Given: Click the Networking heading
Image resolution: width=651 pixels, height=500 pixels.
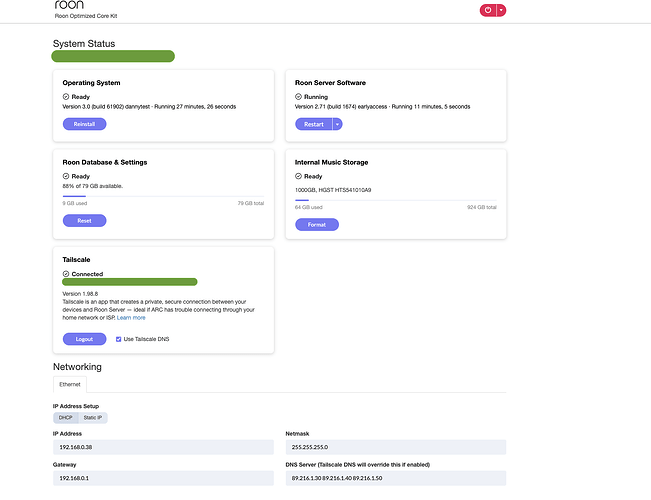Looking at the screenshot, I should coord(77,367).
